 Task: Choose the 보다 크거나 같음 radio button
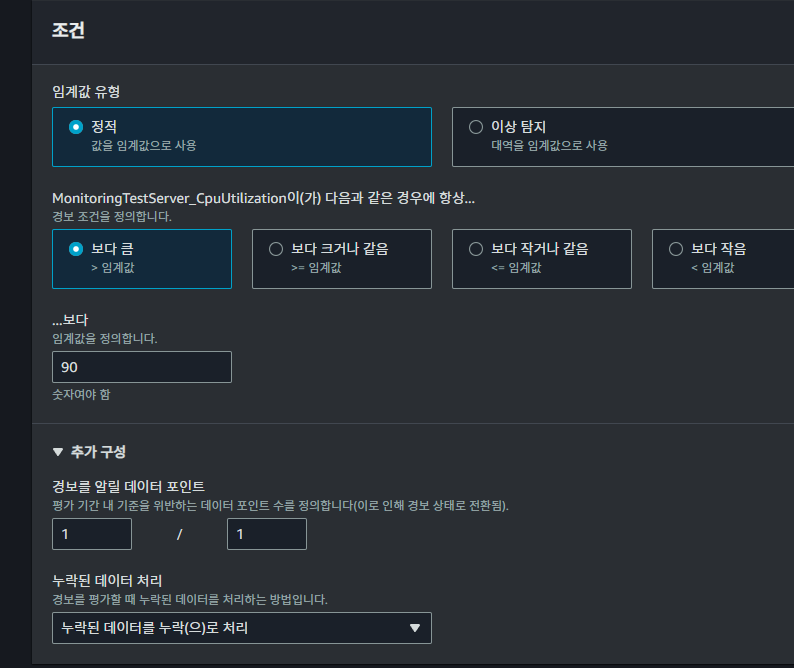point(276,249)
